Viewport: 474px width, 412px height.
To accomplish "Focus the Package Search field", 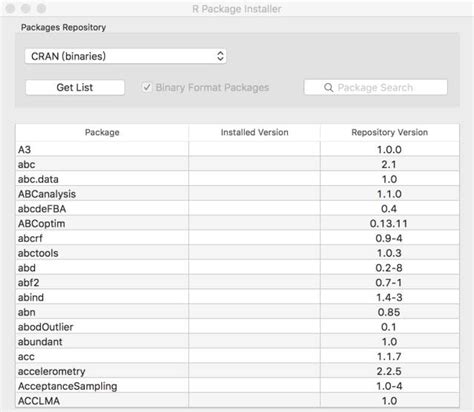I will coord(375,87).
